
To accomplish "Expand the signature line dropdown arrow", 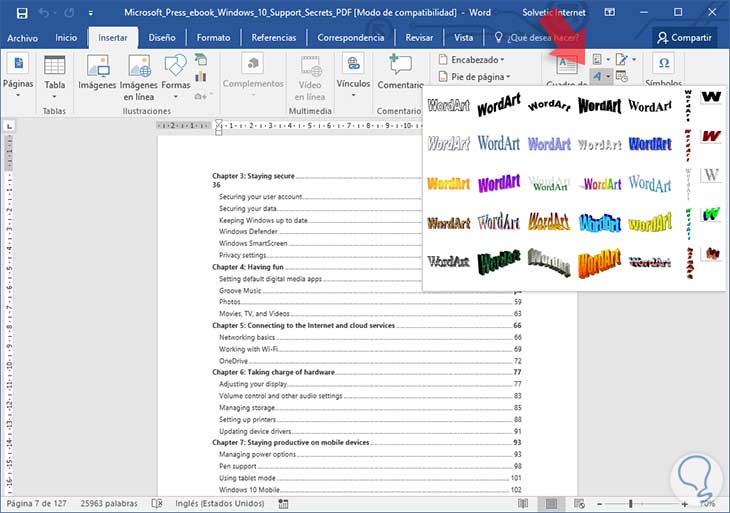I will click(x=634, y=59).
